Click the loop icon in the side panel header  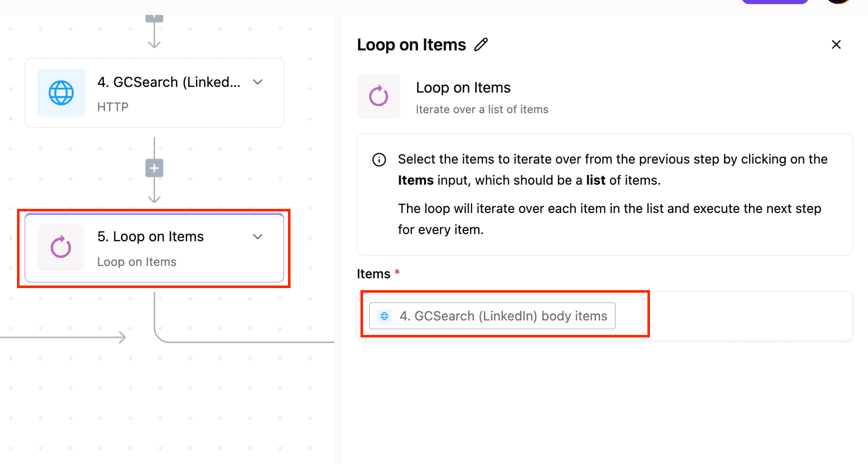[x=378, y=96]
